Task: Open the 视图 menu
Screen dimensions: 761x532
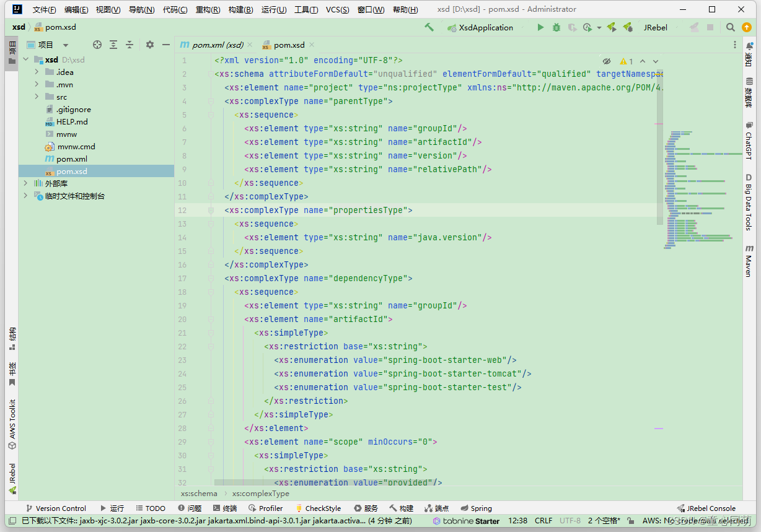Action: point(108,9)
